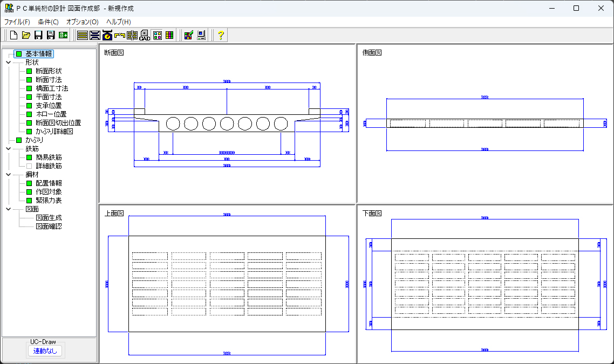The width and height of the screenshot is (614, 364).
Task: Click the weighing scale toolbar icon
Action: click(x=107, y=35)
